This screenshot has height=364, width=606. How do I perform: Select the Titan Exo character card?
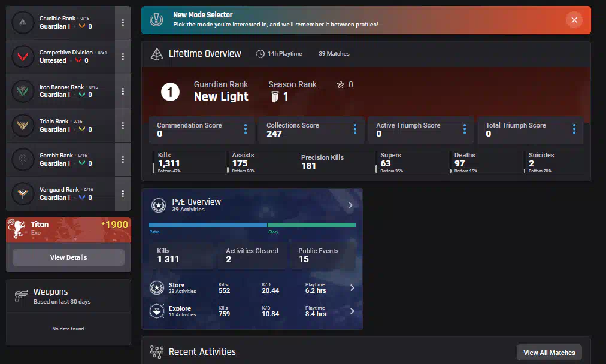[68, 230]
